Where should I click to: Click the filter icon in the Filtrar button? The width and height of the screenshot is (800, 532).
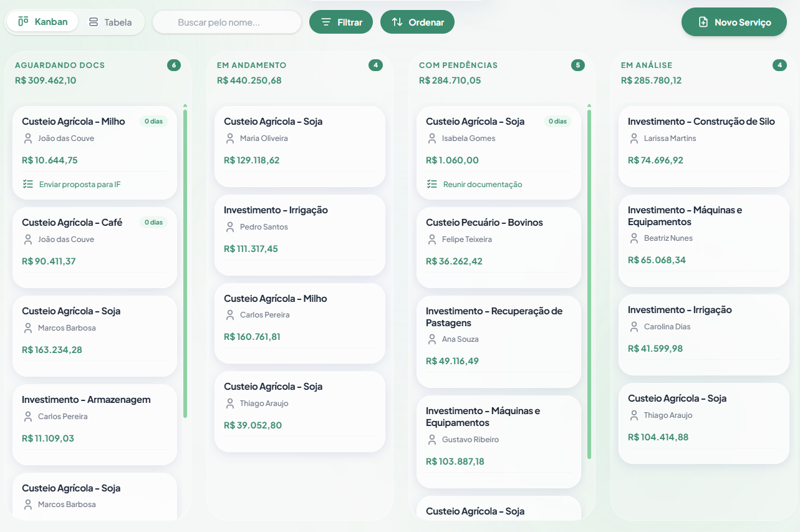coord(326,22)
